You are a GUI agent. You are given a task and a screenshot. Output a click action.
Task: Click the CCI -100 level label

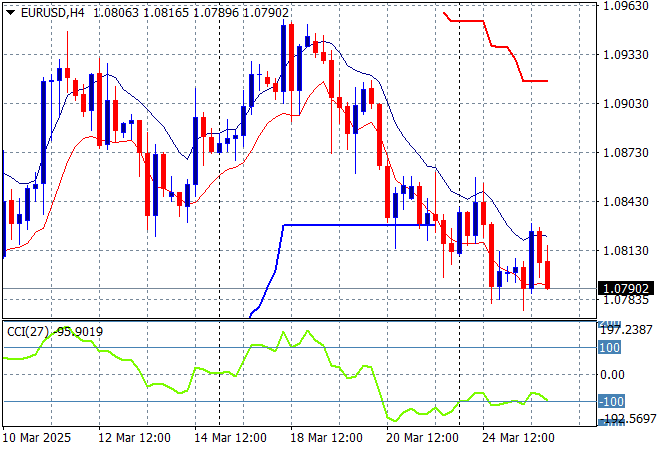pyautogui.click(x=611, y=401)
